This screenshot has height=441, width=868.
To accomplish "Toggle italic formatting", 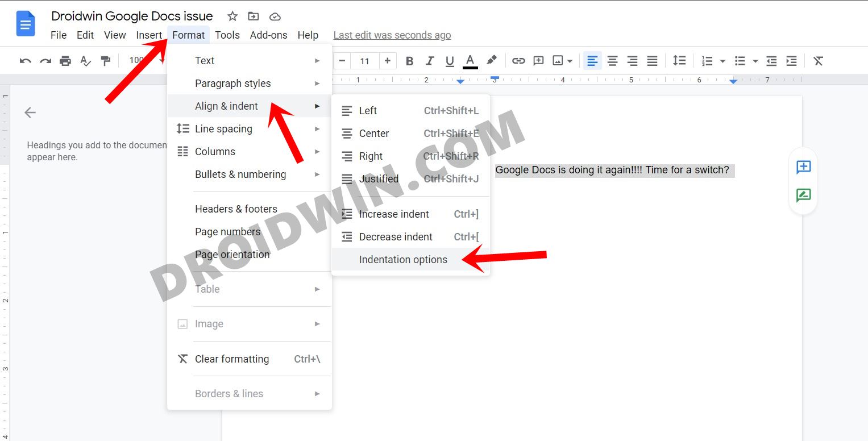I will (x=430, y=61).
